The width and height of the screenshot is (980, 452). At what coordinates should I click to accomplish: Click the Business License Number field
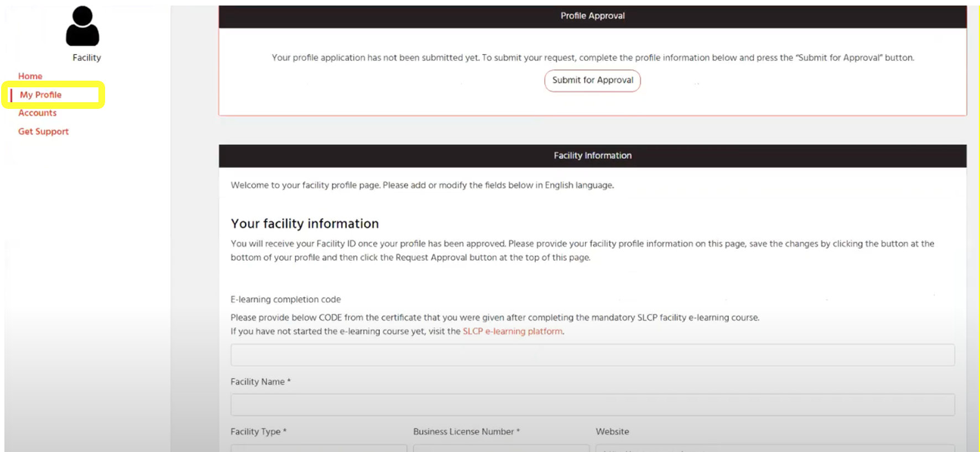pyautogui.click(x=501, y=448)
